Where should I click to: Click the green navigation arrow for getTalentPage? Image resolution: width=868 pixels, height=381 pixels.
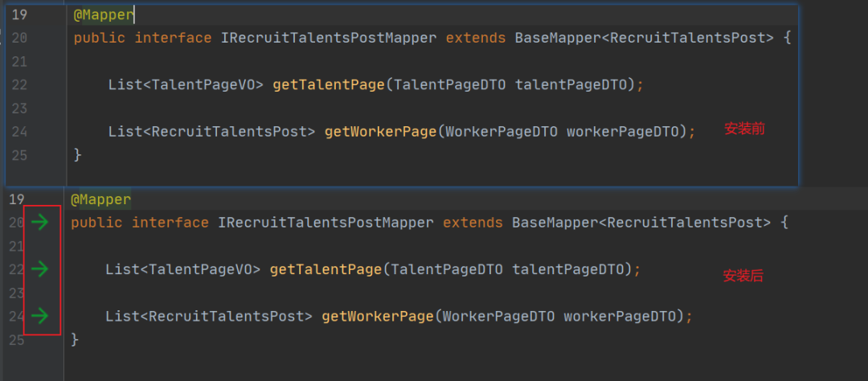point(39,269)
